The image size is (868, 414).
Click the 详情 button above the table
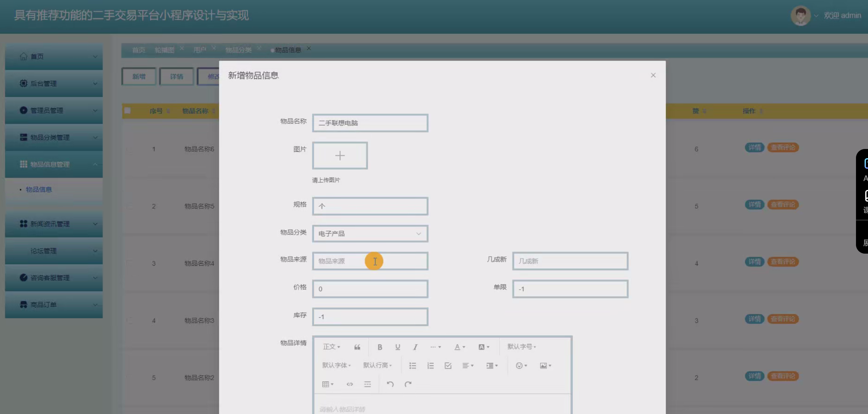click(x=176, y=76)
